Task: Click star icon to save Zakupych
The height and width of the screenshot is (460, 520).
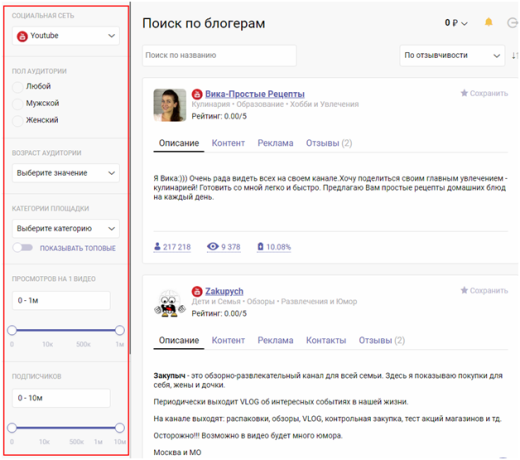Action: click(464, 290)
